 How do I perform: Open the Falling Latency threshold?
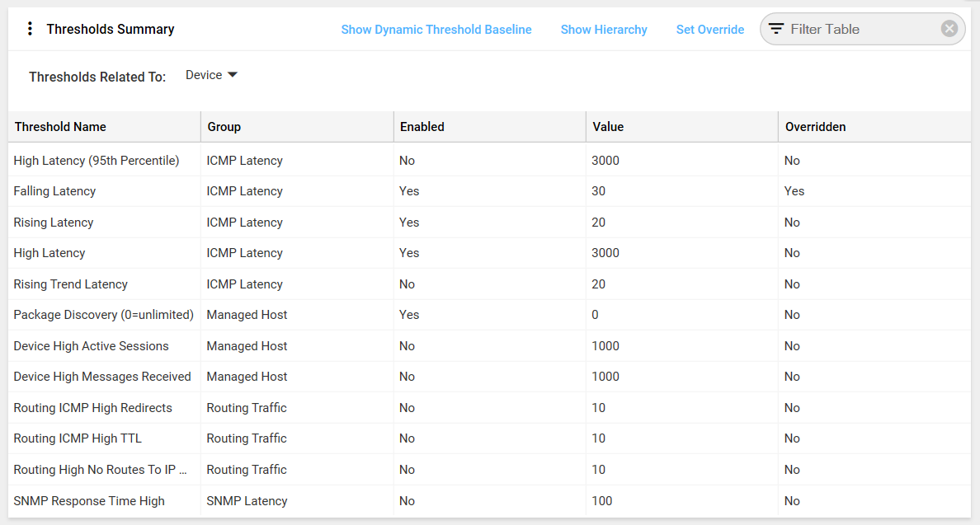[54, 190]
